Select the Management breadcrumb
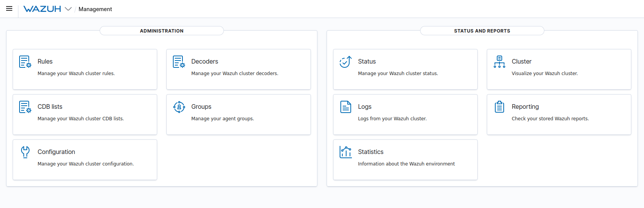The width and height of the screenshot is (644, 208). click(x=95, y=9)
